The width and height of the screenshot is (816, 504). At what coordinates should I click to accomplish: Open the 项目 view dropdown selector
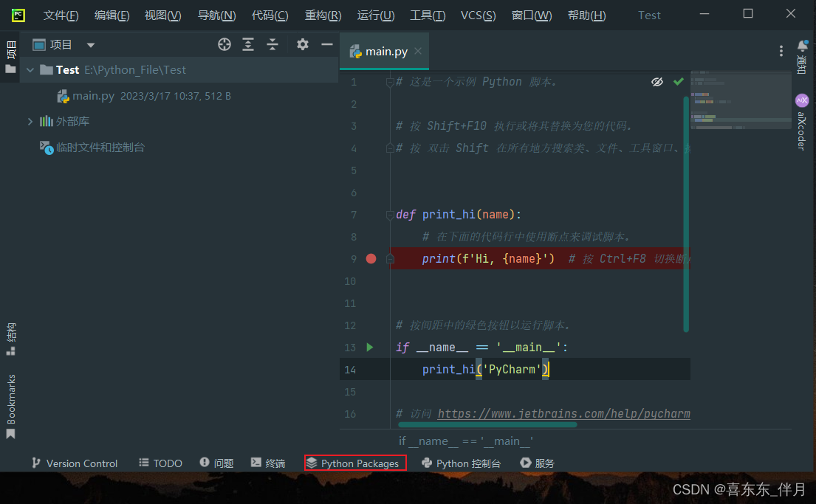90,44
